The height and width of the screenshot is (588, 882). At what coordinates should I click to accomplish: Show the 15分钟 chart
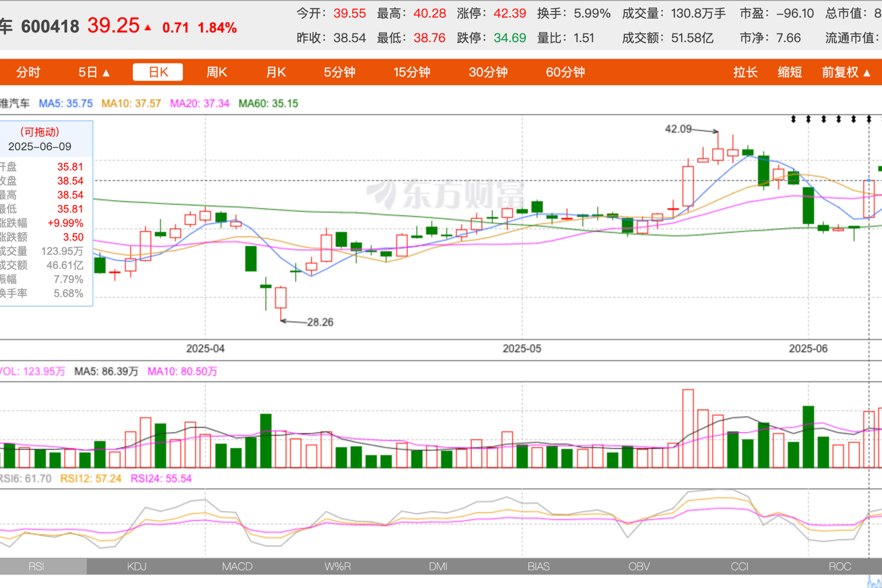point(412,73)
